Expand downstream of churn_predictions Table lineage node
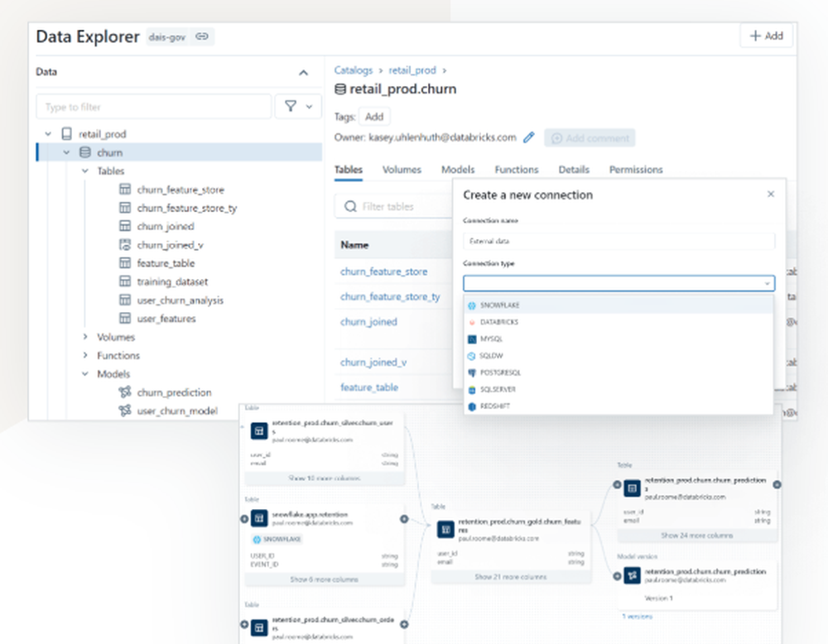 tap(777, 484)
